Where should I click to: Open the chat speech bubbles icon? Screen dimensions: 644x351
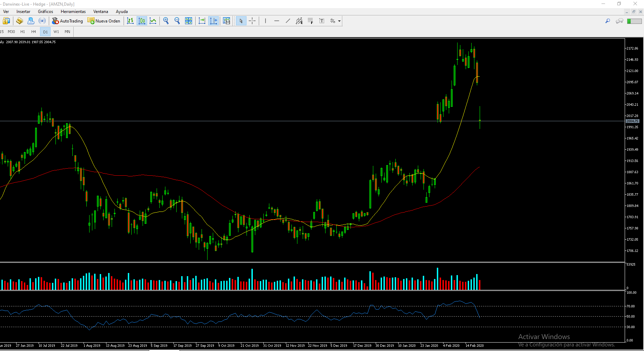(619, 21)
